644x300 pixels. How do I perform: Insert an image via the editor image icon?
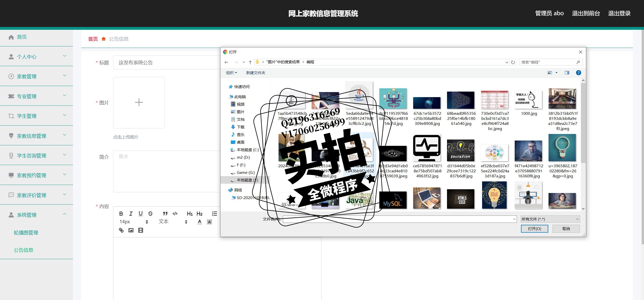click(x=131, y=230)
